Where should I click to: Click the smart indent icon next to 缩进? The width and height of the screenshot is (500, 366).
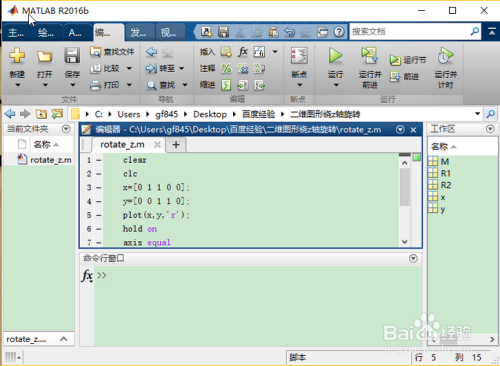pyautogui.click(x=226, y=85)
